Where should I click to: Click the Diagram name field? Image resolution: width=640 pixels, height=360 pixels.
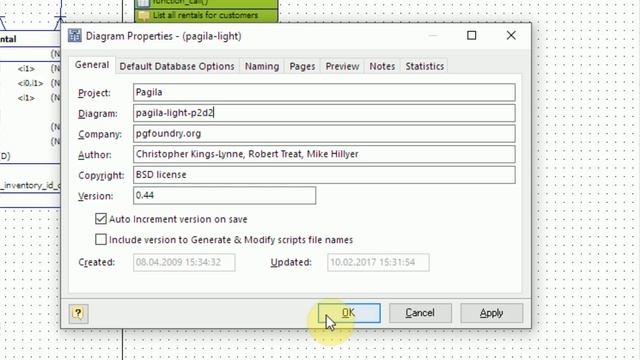(x=324, y=113)
